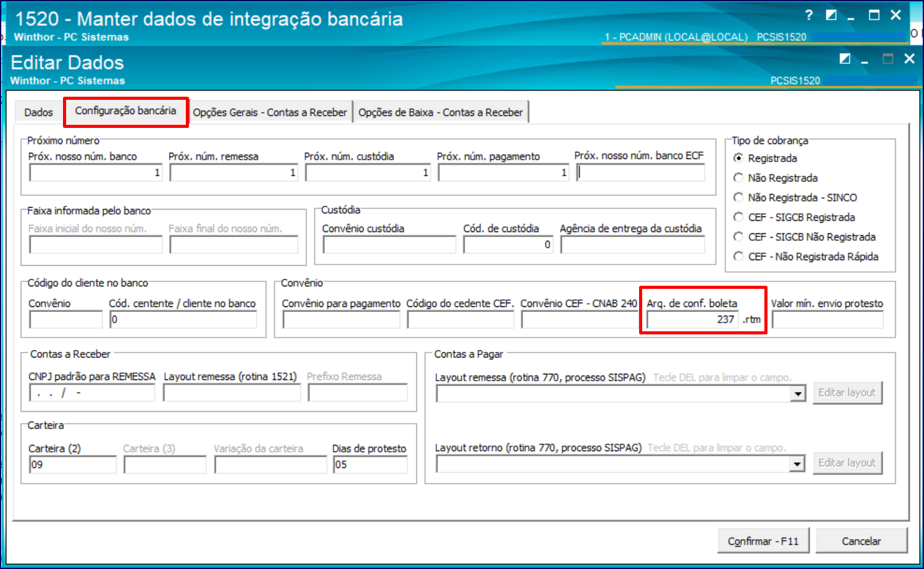Focus Valor mín. envio protesto field
Image resolution: width=924 pixels, height=569 pixels.
tap(828, 320)
